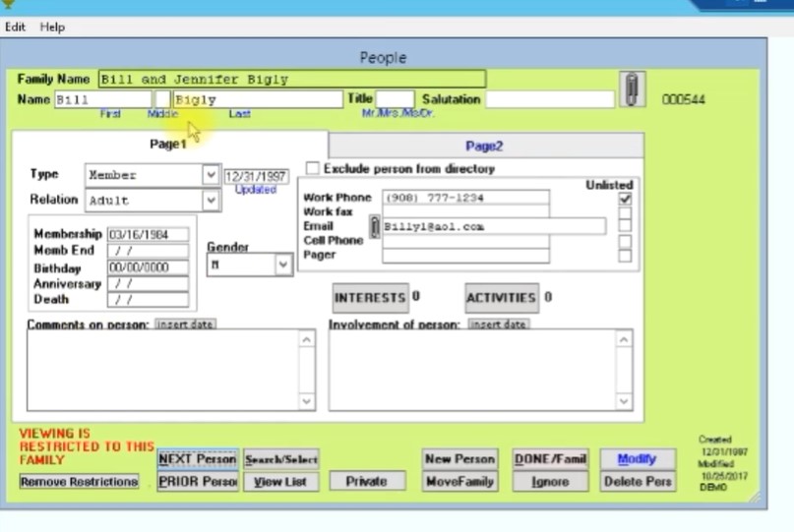Open the Edit menu
The height and width of the screenshot is (532, 794).
15,27
